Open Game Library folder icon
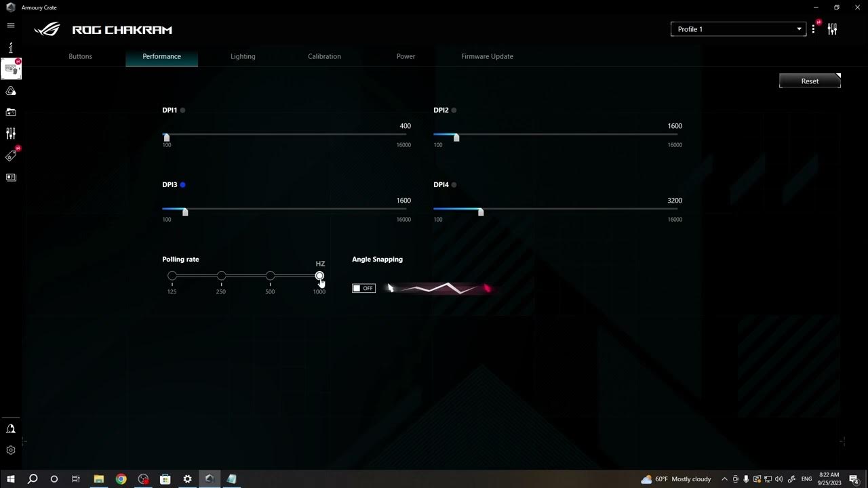This screenshot has height=488, width=868. pyautogui.click(x=11, y=113)
